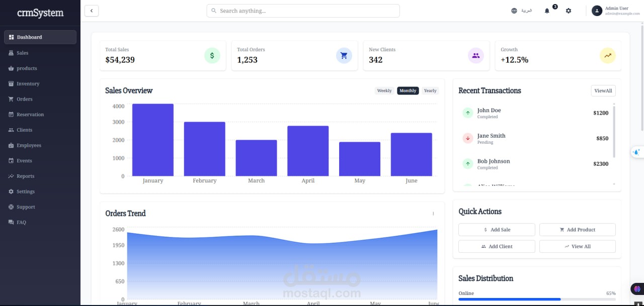
Task: Click Growth trending-up icon
Action: (x=607, y=56)
